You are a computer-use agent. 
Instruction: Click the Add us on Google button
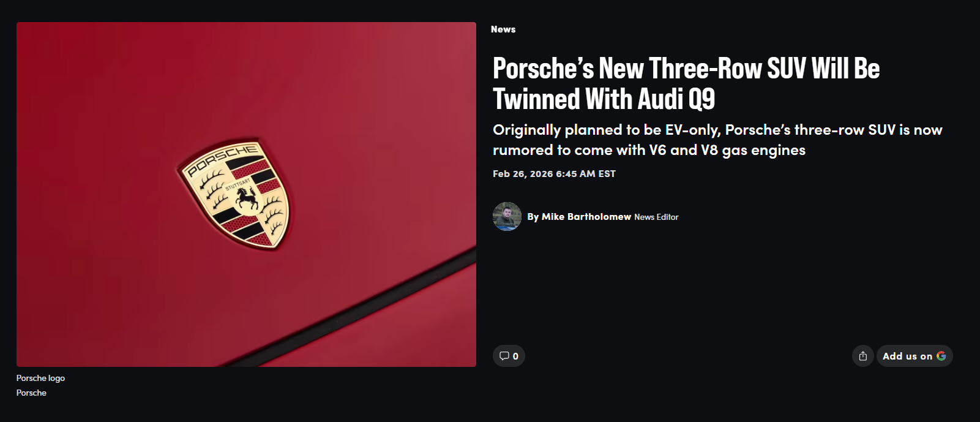click(915, 356)
